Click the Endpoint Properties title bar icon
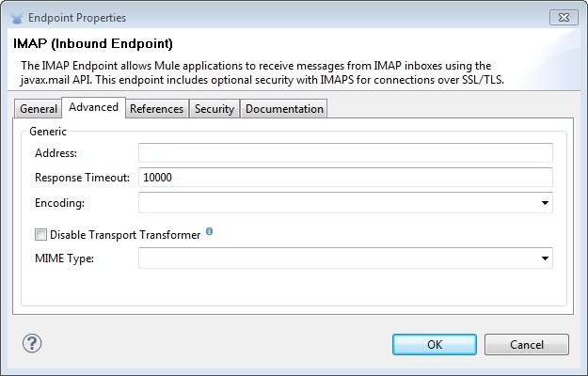The height and width of the screenshot is (376, 588). point(17,18)
